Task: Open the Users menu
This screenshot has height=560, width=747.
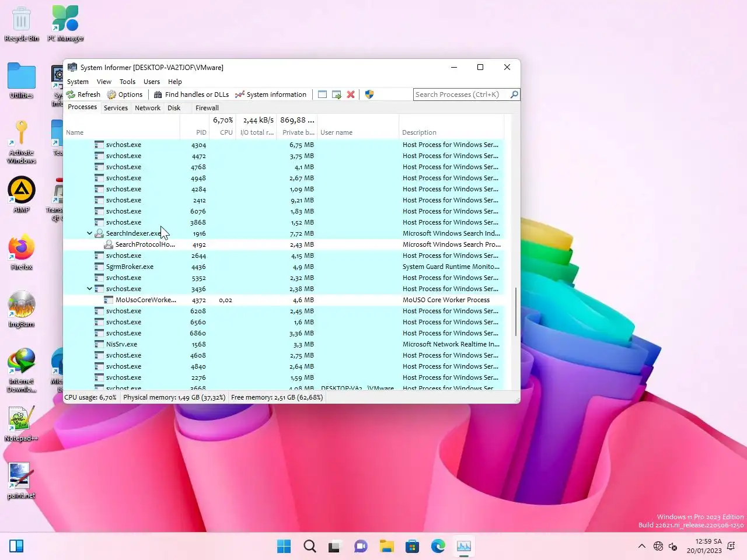Action: [152, 82]
